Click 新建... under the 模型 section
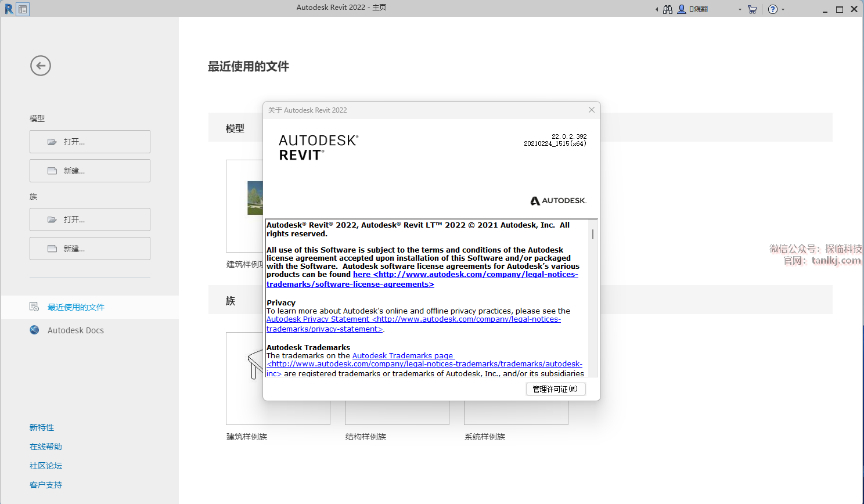Screen dimensions: 864x504 (90, 171)
